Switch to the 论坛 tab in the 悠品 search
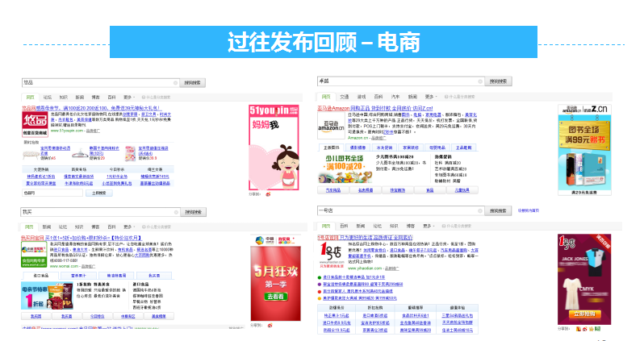Viewport: 644px width, 341px height. pos(48,98)
